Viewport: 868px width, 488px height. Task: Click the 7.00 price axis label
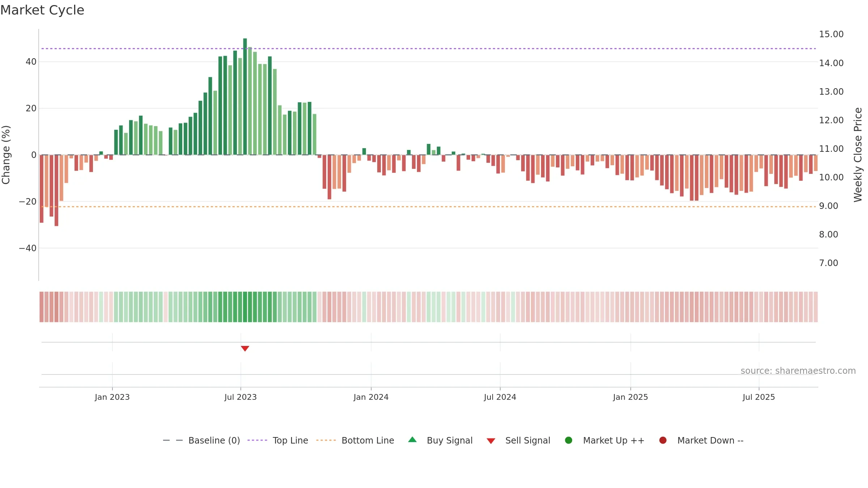point(829,263)
